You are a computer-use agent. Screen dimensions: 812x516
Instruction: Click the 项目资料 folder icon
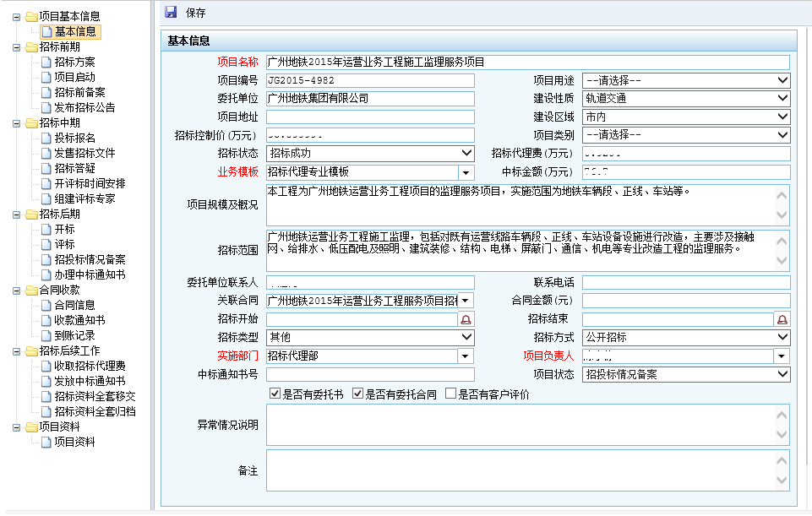tap(31, 427)
